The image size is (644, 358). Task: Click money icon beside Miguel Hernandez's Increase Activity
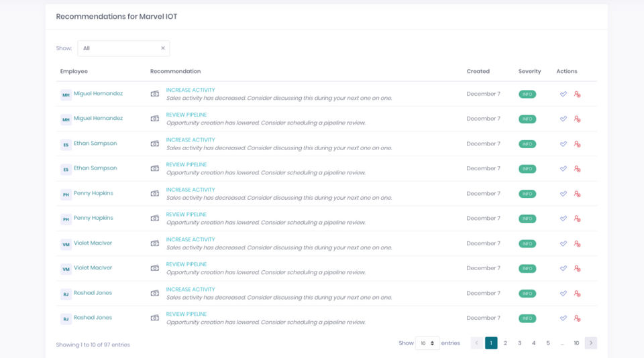pyautogui.click(x=155, y=94)
